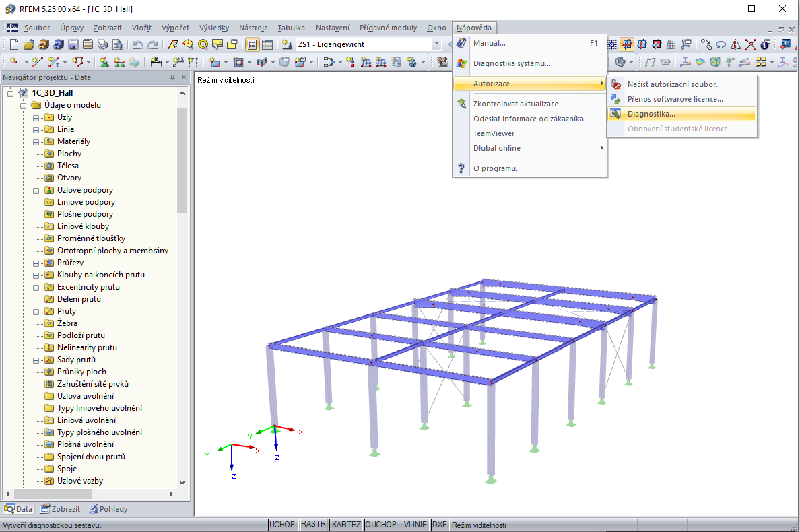Screen dimensions: 800x532
Task: Expand the Sady prutů tree node
Action: coord(36,360)
